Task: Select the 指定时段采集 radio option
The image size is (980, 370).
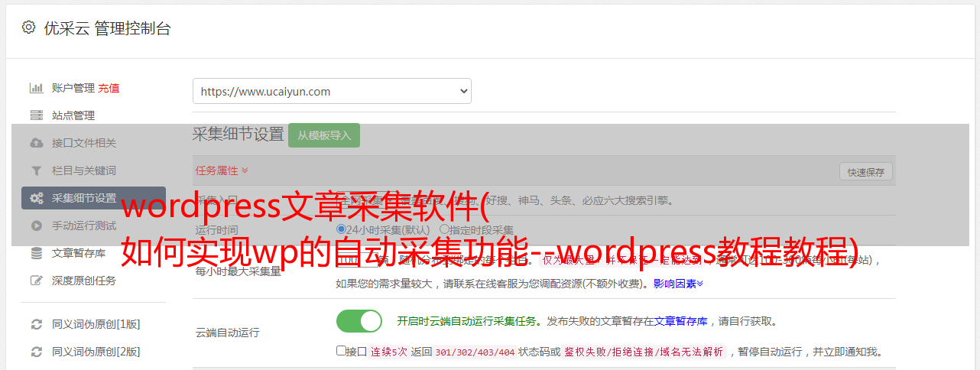Action: (444, 229)
